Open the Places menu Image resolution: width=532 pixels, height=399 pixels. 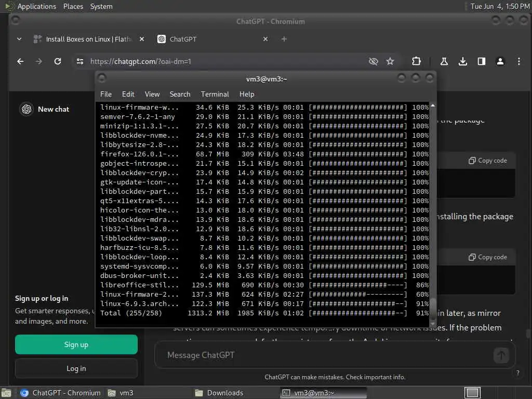coord(73,6)
